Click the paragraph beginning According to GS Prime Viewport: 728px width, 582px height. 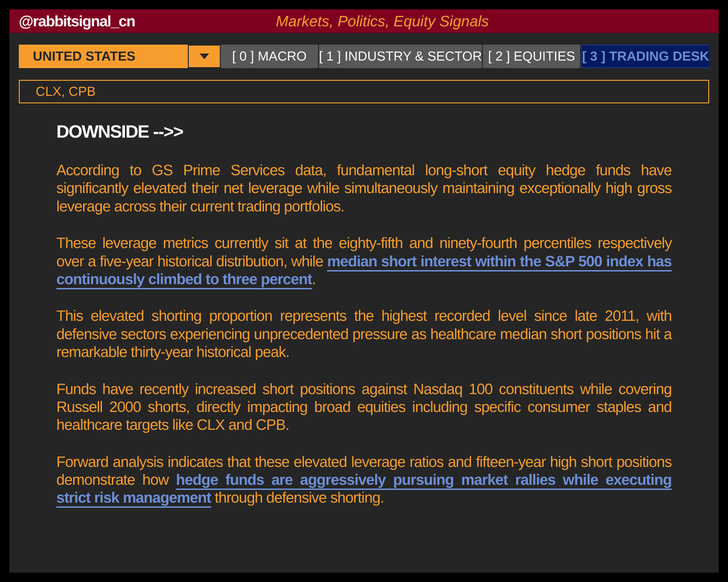[364, 188]
